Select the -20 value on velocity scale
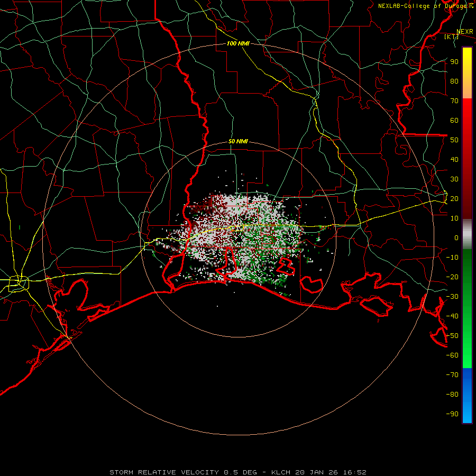The width and height of the screenshot is (476, 476). click(452, 277)
